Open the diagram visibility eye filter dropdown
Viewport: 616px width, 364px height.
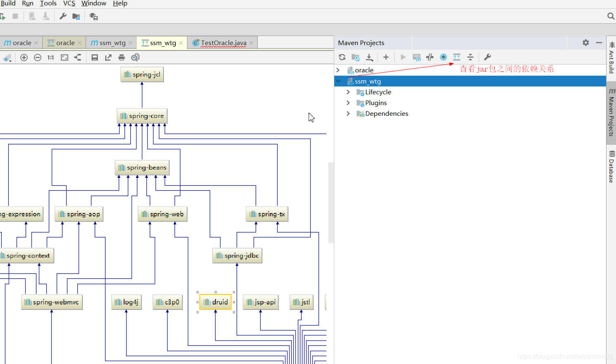[x=7, y=57]
